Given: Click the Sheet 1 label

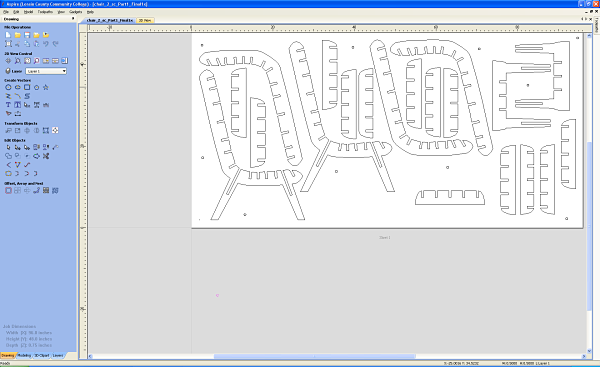Looking at the screenshot, I should point(385,238).
